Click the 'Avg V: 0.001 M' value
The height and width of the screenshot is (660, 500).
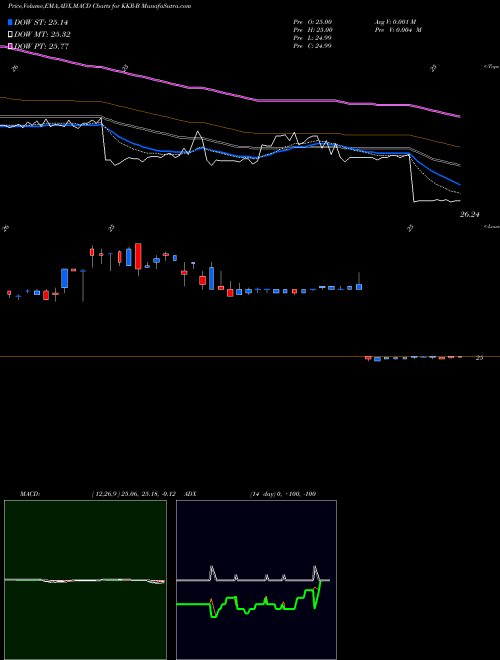[398, 22]
